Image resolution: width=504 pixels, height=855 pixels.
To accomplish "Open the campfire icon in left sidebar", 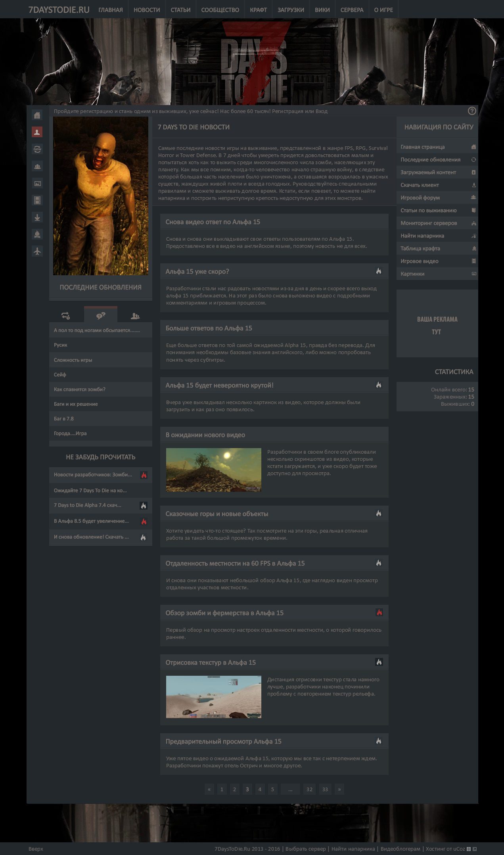I will (37, 234).
